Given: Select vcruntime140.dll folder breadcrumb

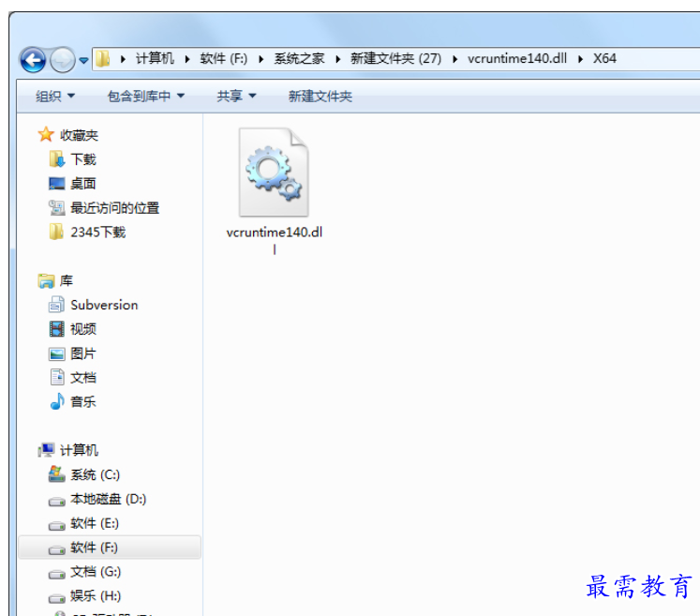Looking at the screenshot, I should point(517,58).
